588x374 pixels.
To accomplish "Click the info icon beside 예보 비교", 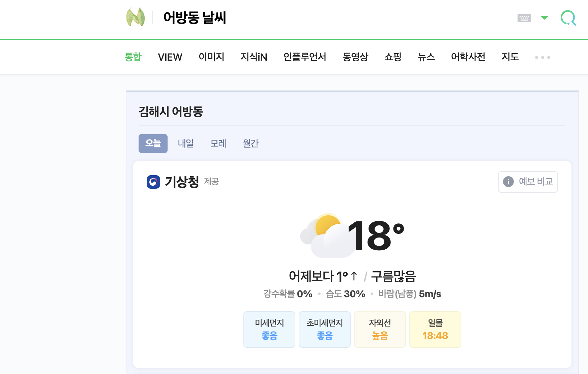I will tap(508, 182).
